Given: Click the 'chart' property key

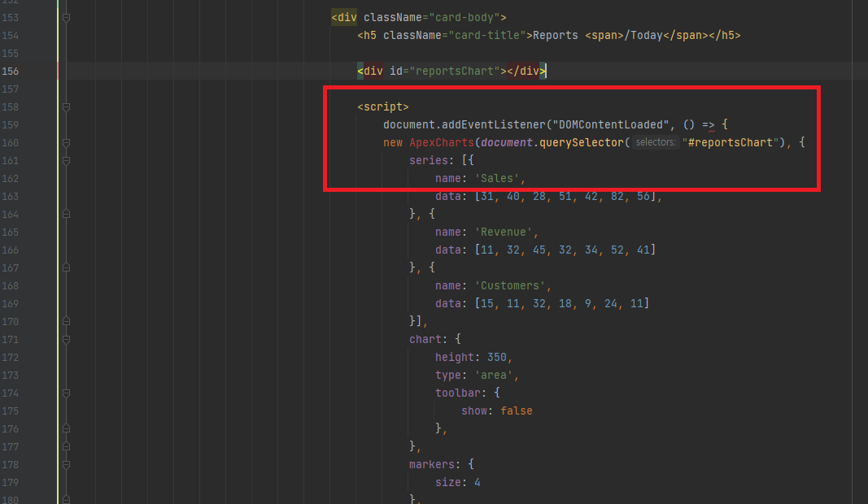Looking at the screenshot, I should [x=425, y=339].
